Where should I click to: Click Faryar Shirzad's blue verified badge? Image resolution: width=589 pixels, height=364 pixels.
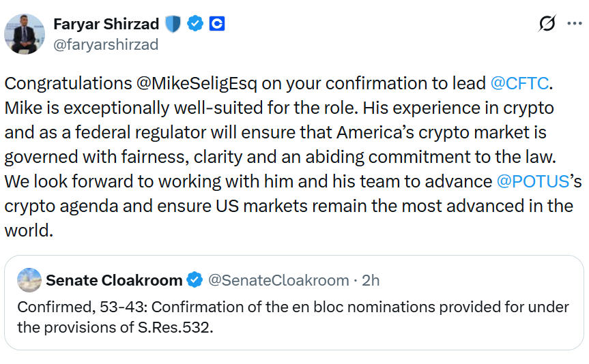tap(196, 24)
